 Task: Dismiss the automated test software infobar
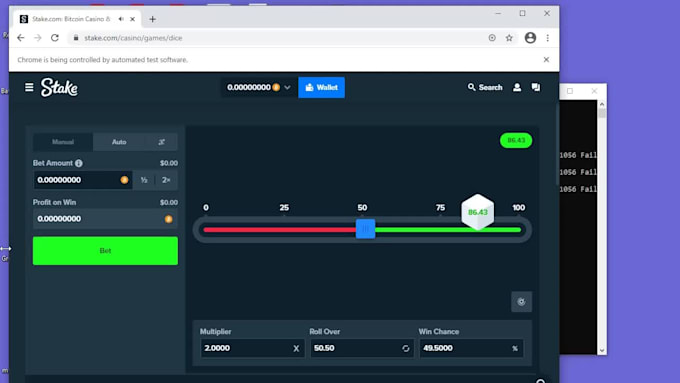pos(546,59)
